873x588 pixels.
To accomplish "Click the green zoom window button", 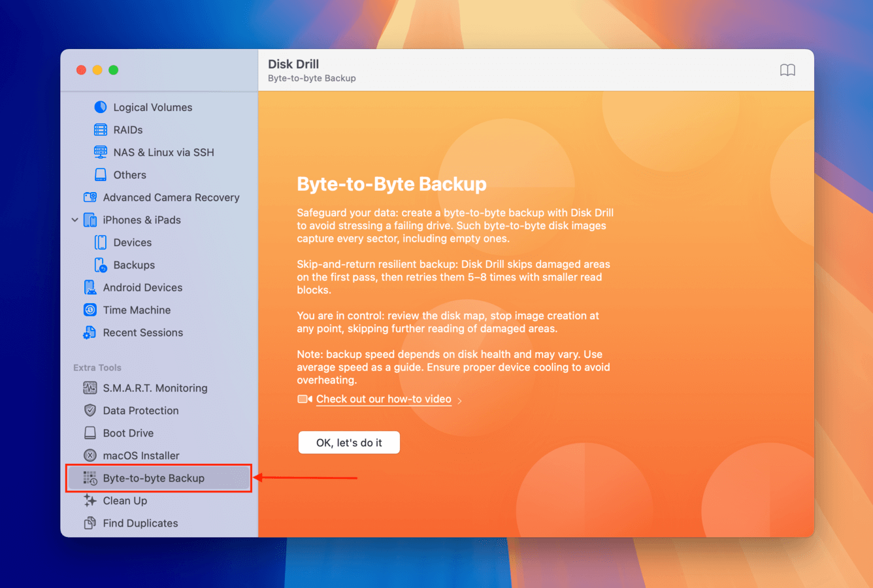I will pyautogui.click(x=113, y=70).
